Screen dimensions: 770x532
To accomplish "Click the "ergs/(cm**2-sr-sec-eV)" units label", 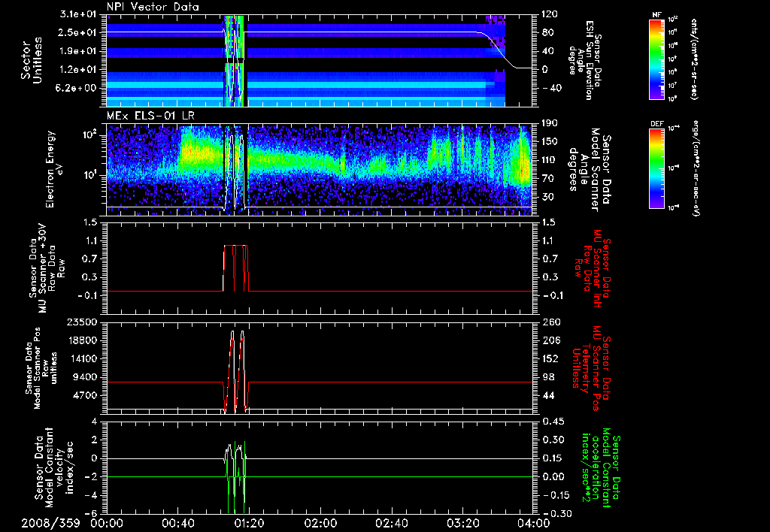I will point(696,168).
